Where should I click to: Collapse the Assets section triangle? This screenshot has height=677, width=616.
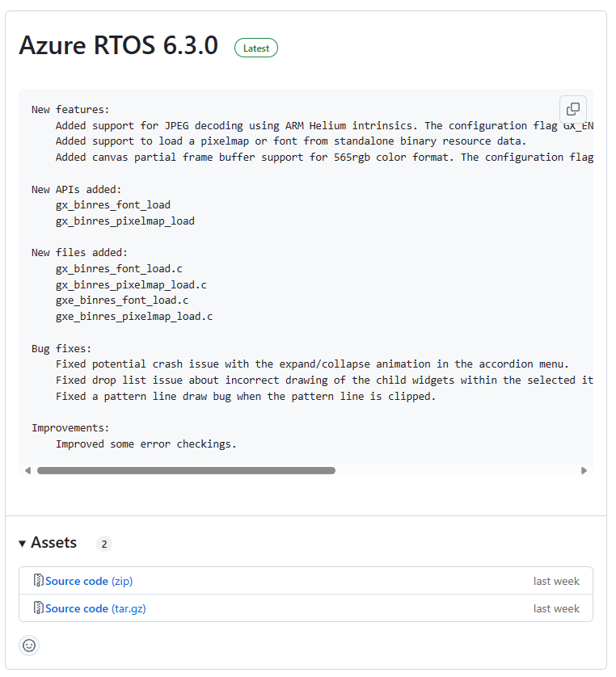coord(23,544)
